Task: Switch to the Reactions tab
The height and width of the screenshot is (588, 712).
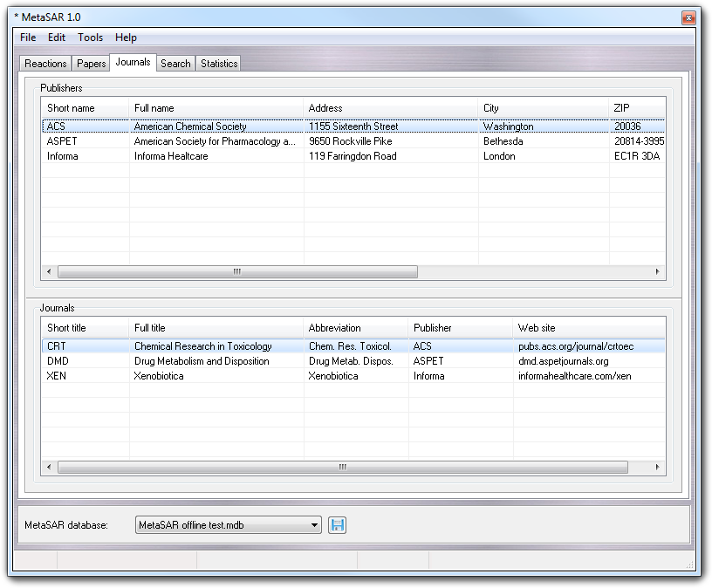Action: [x=45, y=64]
